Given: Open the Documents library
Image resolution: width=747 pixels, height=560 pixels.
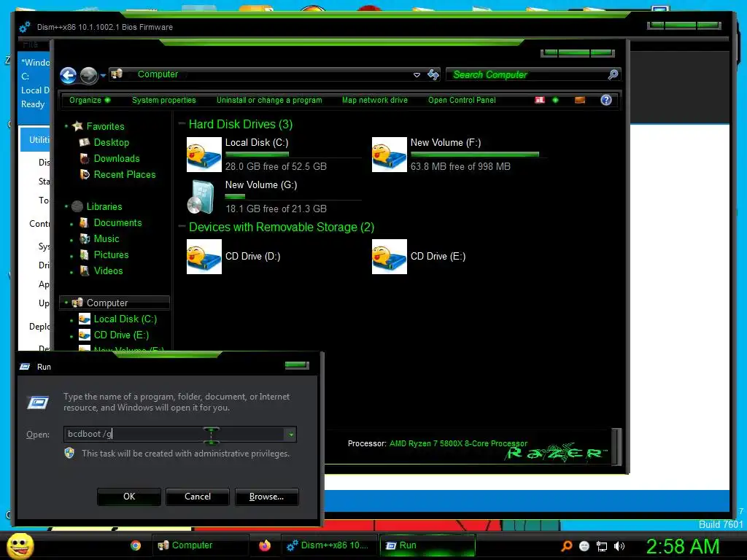Looking at the screenshot, I should (117, 223).
